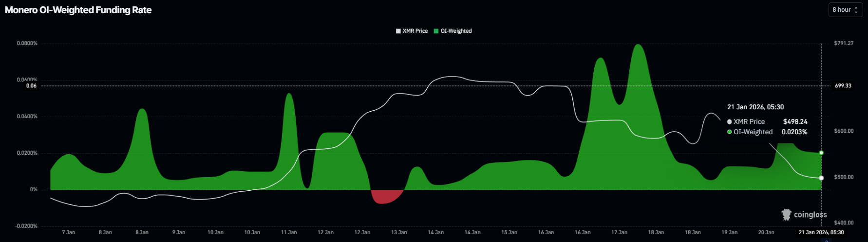Click the Monero OI-Weighted Funding Rate title
This screenshot has width=868, height=242.
coord(78,10)
